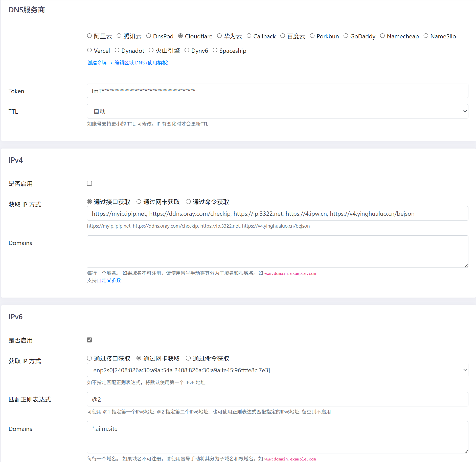This screenshot has height=462, width=476.
Task: Disable the IPv6 是否启用 checkbox
Action: tap(89, 340)
